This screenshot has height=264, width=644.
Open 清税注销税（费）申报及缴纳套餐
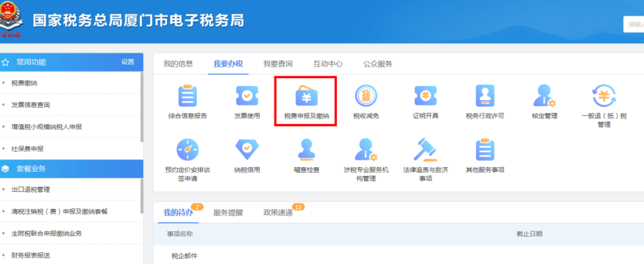pos(60,212)
